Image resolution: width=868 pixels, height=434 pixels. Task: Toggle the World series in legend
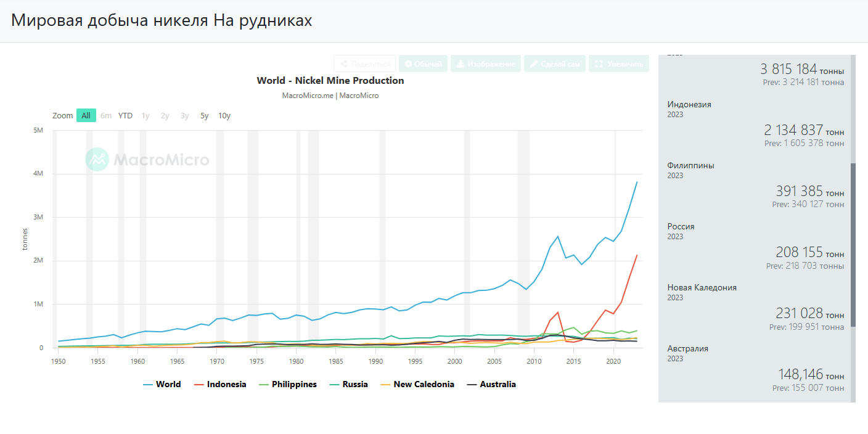point(162,384)
